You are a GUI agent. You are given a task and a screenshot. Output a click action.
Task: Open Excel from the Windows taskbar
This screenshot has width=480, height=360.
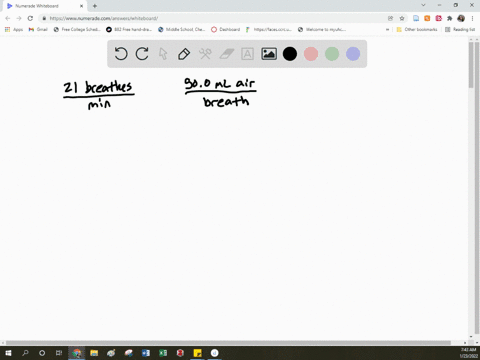[x=163, y=353]
